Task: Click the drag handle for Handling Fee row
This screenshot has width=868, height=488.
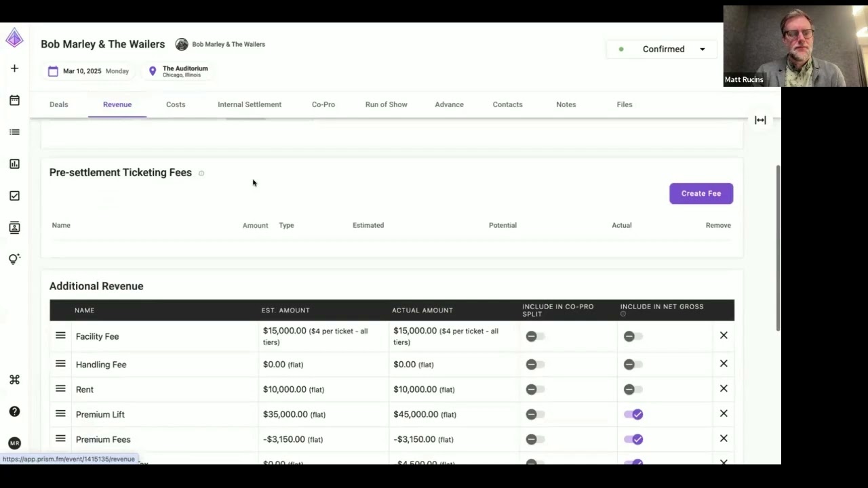Action: coord(60,364)
